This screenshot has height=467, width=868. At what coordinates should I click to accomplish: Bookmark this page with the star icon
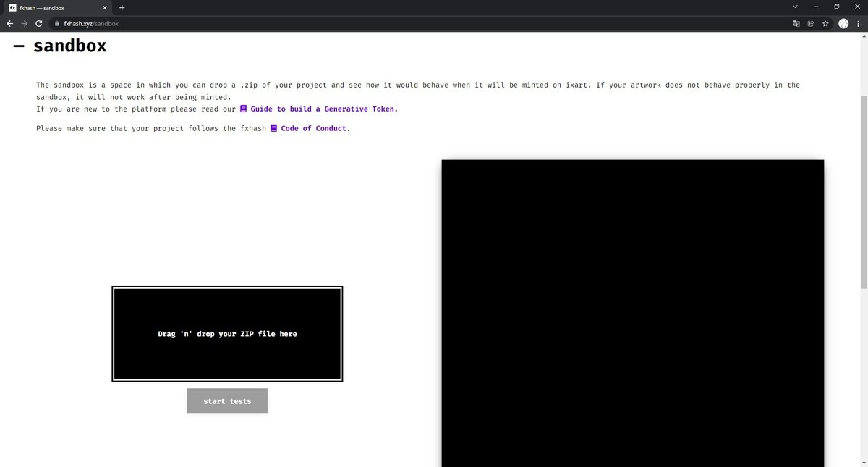pos(825,23)
